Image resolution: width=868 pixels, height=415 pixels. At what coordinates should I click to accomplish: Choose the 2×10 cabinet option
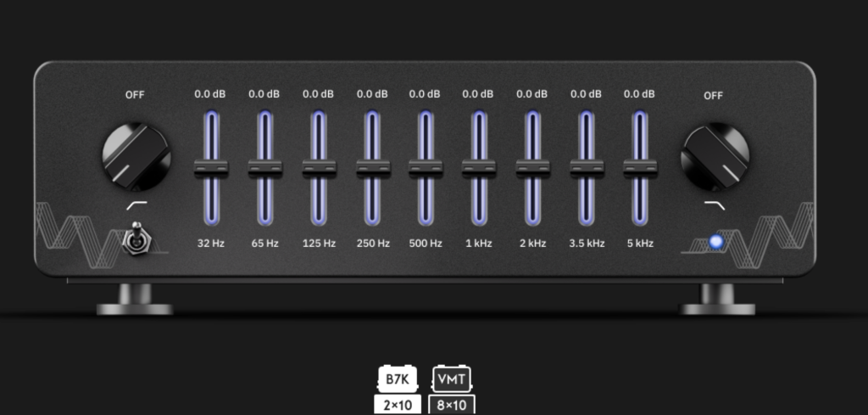coord(397,405)
